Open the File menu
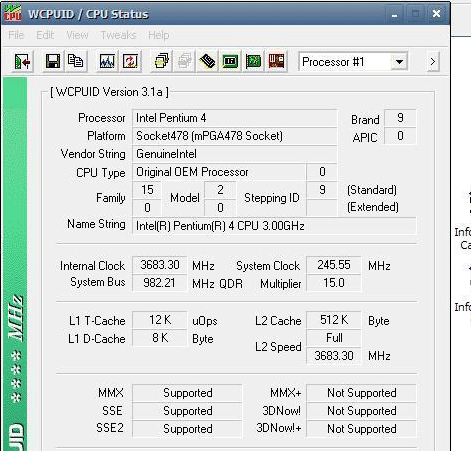 click(x=16, y=35)
